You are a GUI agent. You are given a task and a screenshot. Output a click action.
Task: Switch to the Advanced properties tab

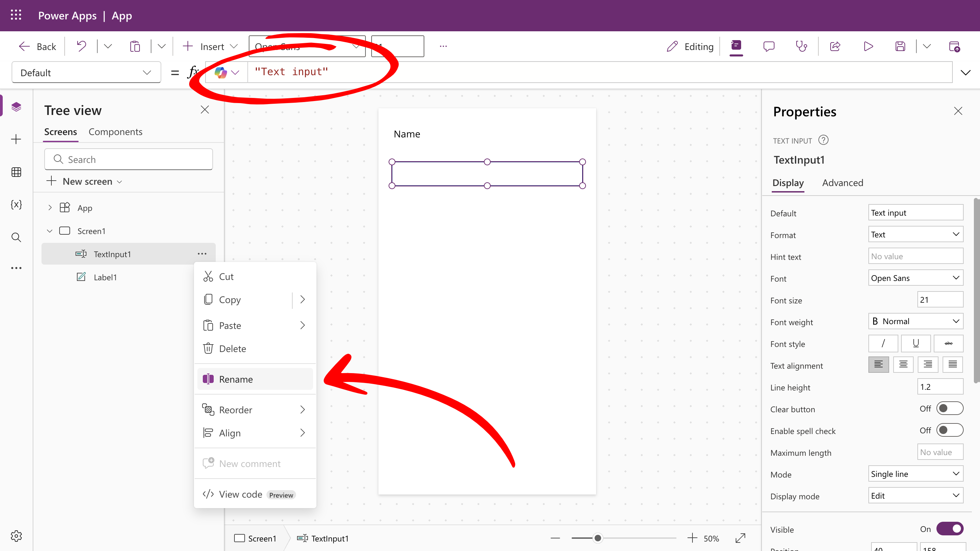click(x=843, y=183)
